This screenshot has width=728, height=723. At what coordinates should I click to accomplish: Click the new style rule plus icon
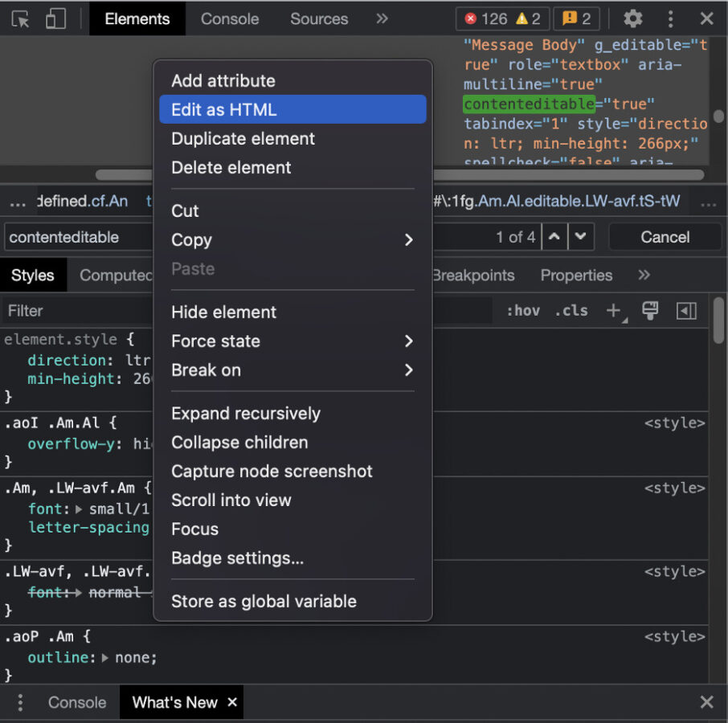(615, 311)
